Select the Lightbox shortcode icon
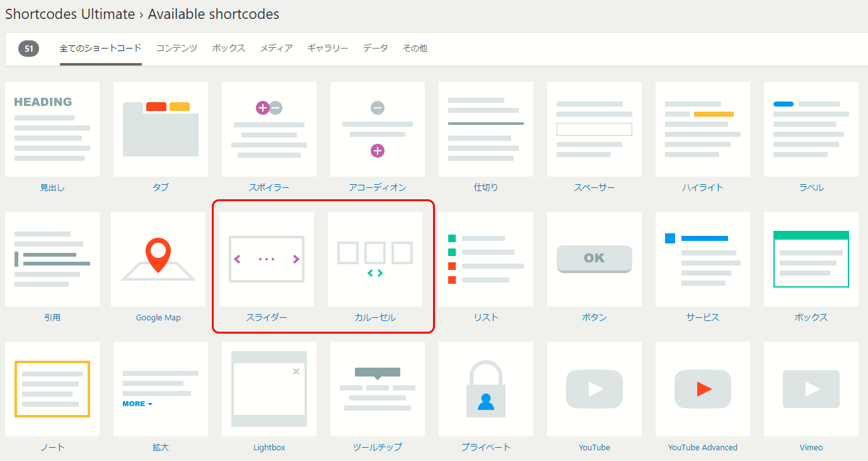The width and height of the screenshot is (868, 461). click(x=269, y=389)
